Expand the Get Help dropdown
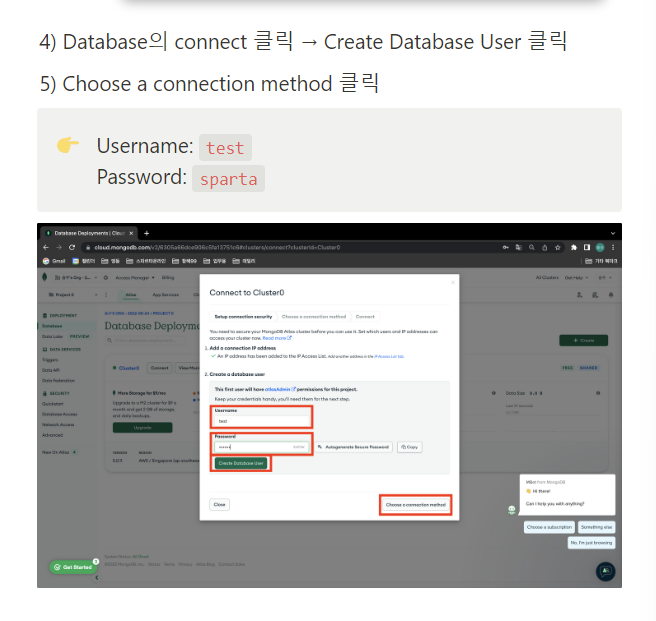Viewport: 656px width, 621px height. tap(576, 277)
